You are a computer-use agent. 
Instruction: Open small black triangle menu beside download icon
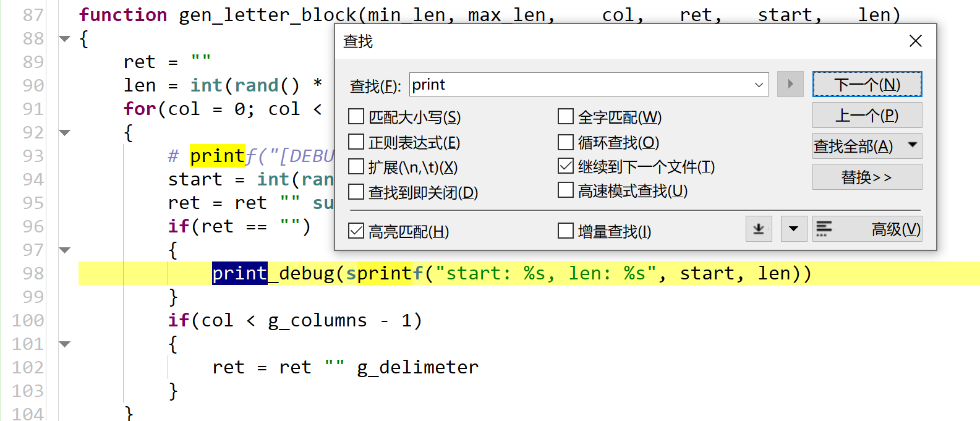tap(793, 229)
